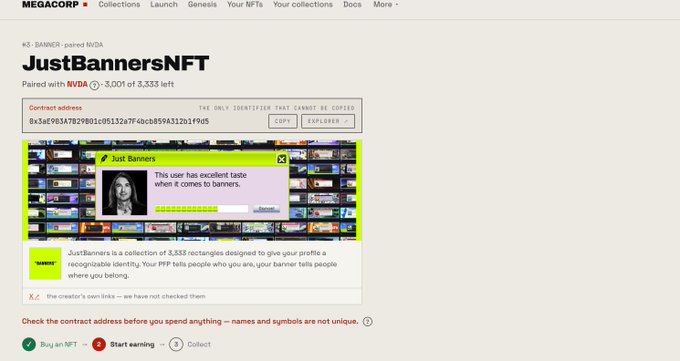Click the NVDA paired token link
This screenshot has width=680, height=361.
pyautogui.click(x=77, y=84)
